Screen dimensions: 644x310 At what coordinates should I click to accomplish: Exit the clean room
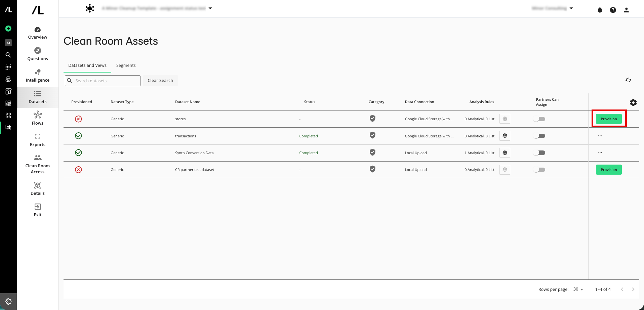click(x=38, y=210)
